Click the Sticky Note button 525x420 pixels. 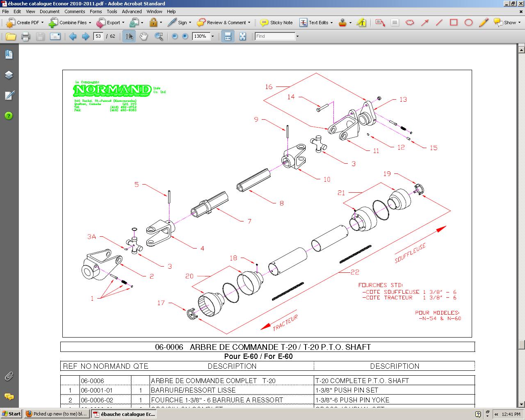click(277, 23)
